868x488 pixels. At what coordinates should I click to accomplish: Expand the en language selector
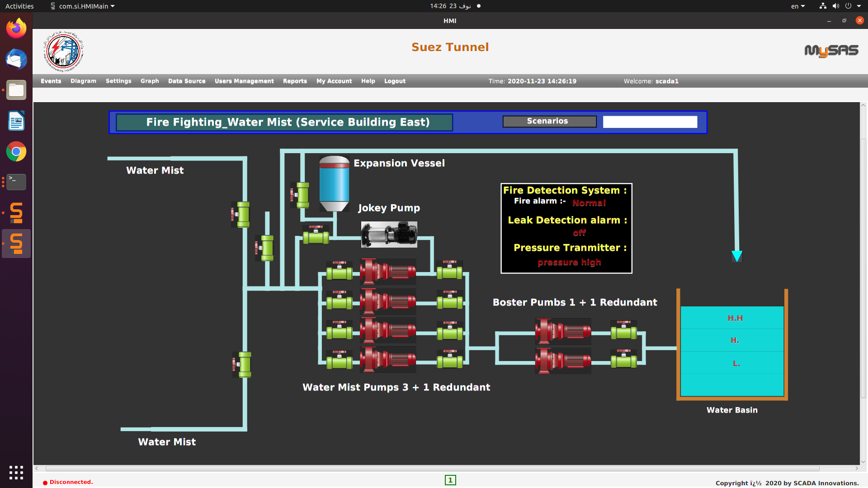pyautogui.click(x=797, y=6)
